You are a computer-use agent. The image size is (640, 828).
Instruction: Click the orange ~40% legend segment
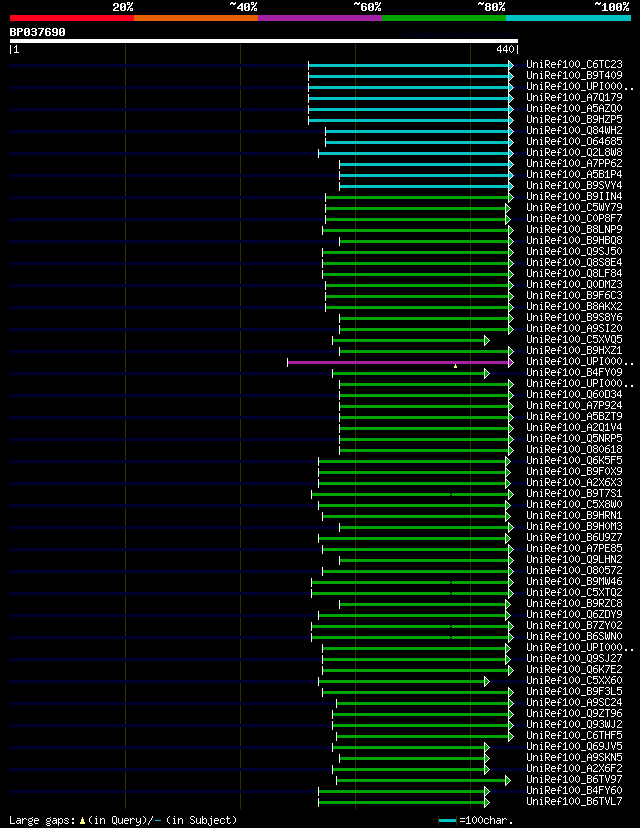click(196, 18)
